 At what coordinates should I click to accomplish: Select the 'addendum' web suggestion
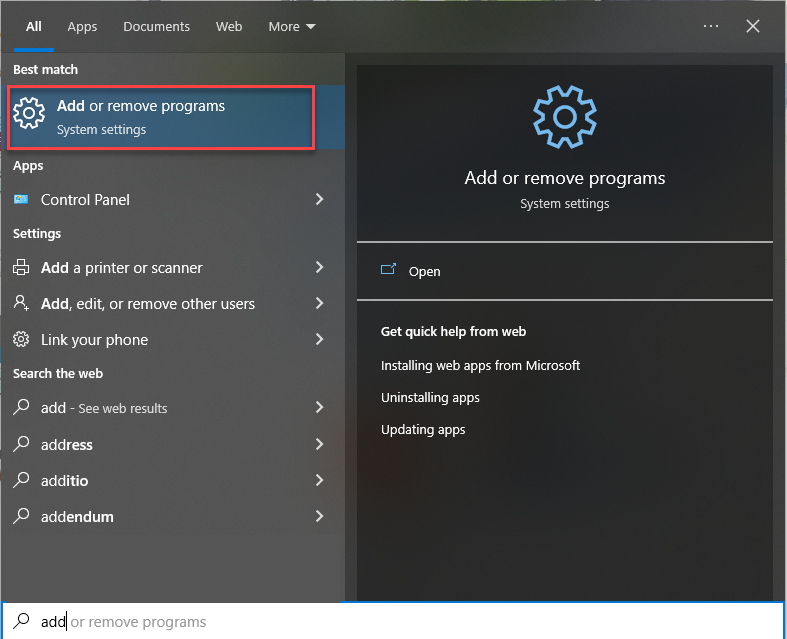tap(173, 517)
